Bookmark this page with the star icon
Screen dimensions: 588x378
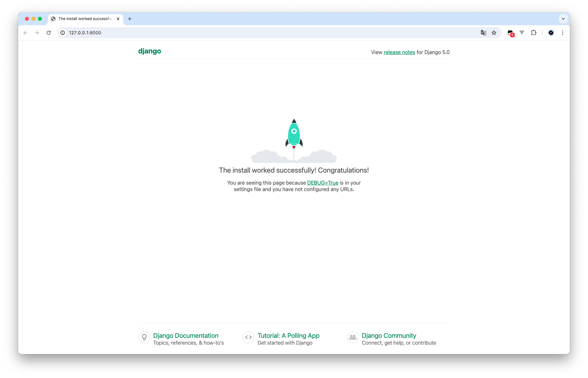coord(494,33)
